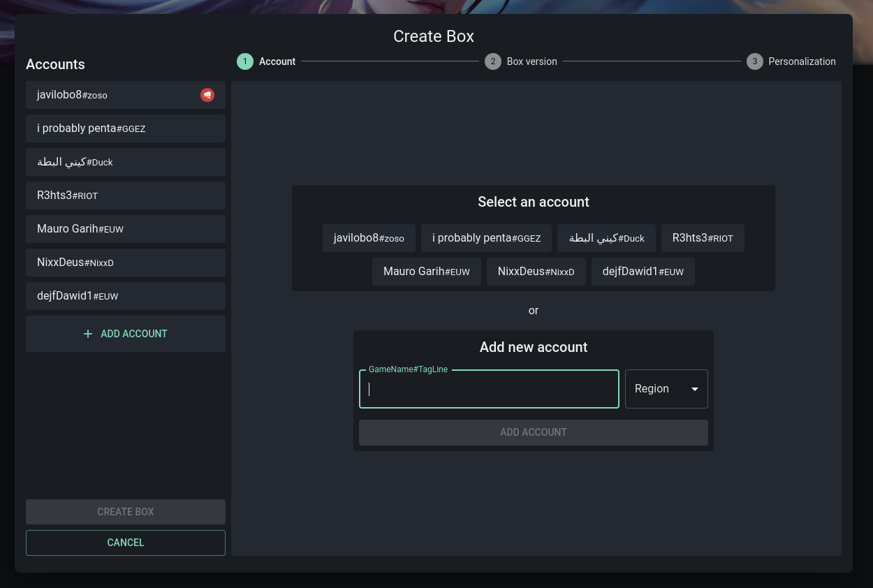Click the Create Box button
Image resolution: width=873 pixels, height=588 pixels.
point(126,512)
